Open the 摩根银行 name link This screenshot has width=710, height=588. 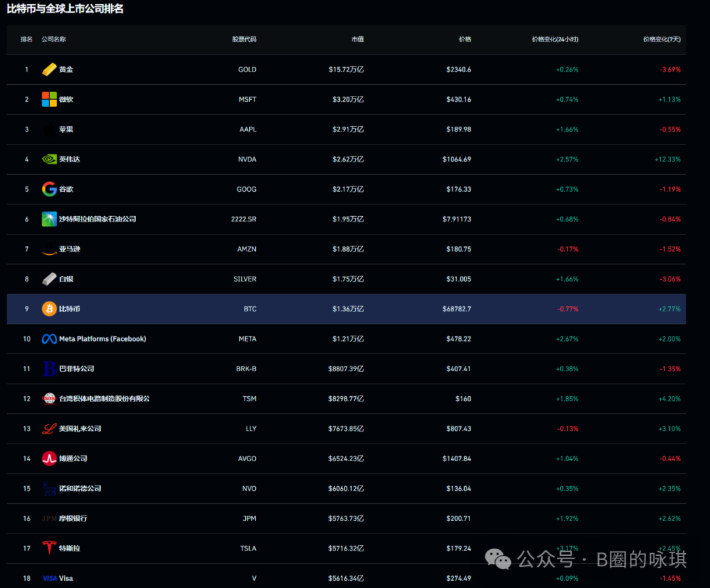tap(73, 518)
